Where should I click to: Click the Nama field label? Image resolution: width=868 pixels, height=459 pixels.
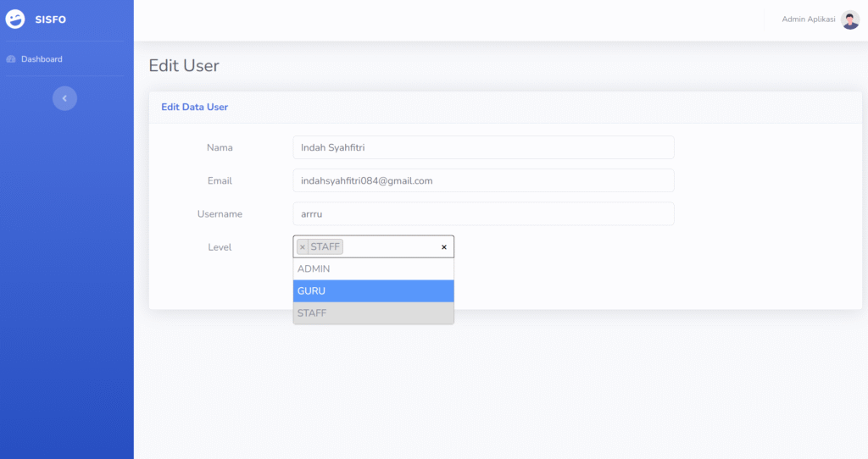pos(220,147)
